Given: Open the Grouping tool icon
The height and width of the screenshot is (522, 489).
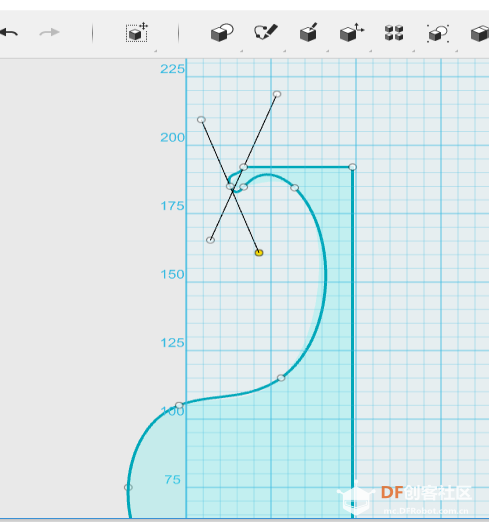Looking at the screenshot, I should (x=438, y=33).
